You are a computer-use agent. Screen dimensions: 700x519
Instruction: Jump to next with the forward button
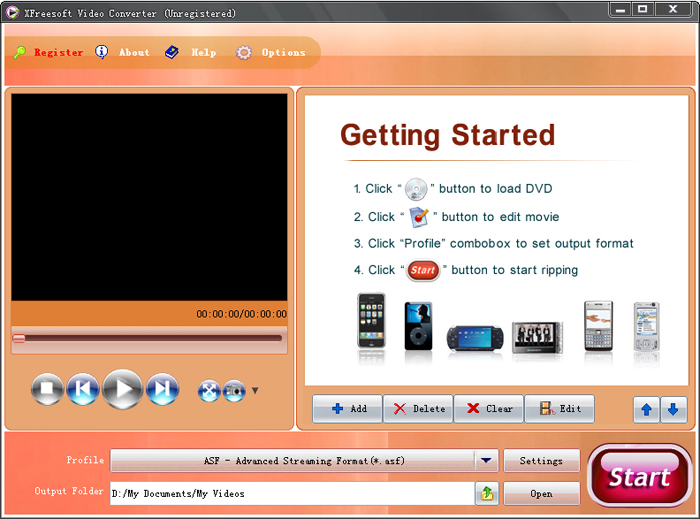162,389
